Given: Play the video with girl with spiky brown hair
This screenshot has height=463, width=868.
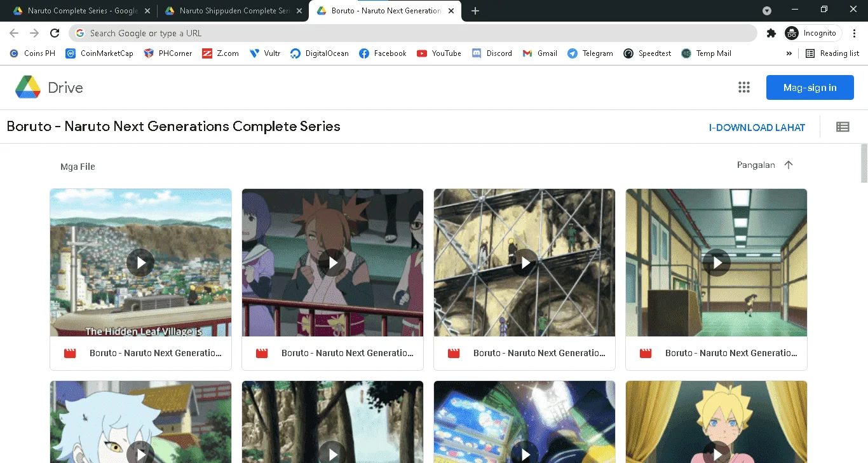Looking at the screenshot, I should [x=332, y=262].
